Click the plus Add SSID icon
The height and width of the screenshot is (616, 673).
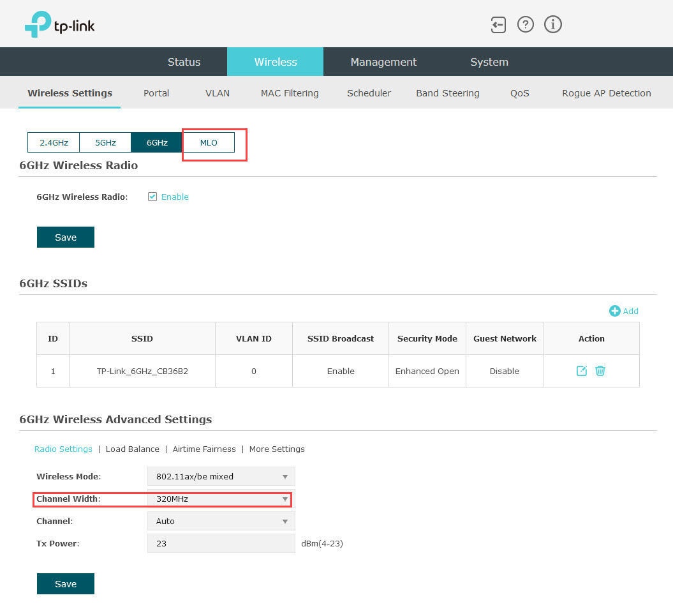point(615,311)
